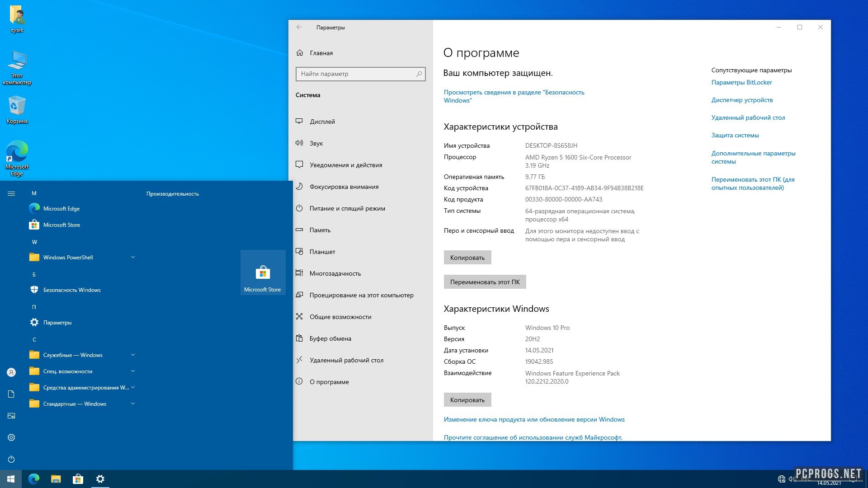The width and height of the screenshot is (868, 488).
Task: Go back using the Settings back arrow
Action: tap(299, 27)
